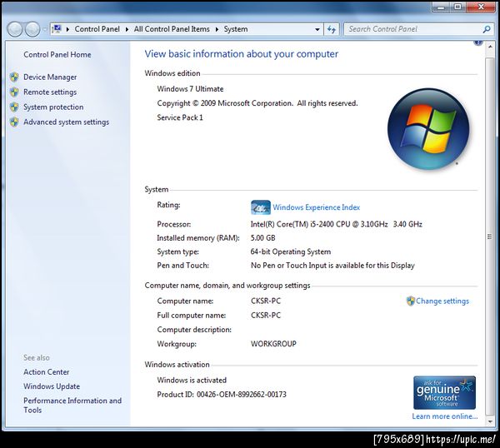500x448 pixels.
Task: Open Remote settings
Action: (50, 92)
